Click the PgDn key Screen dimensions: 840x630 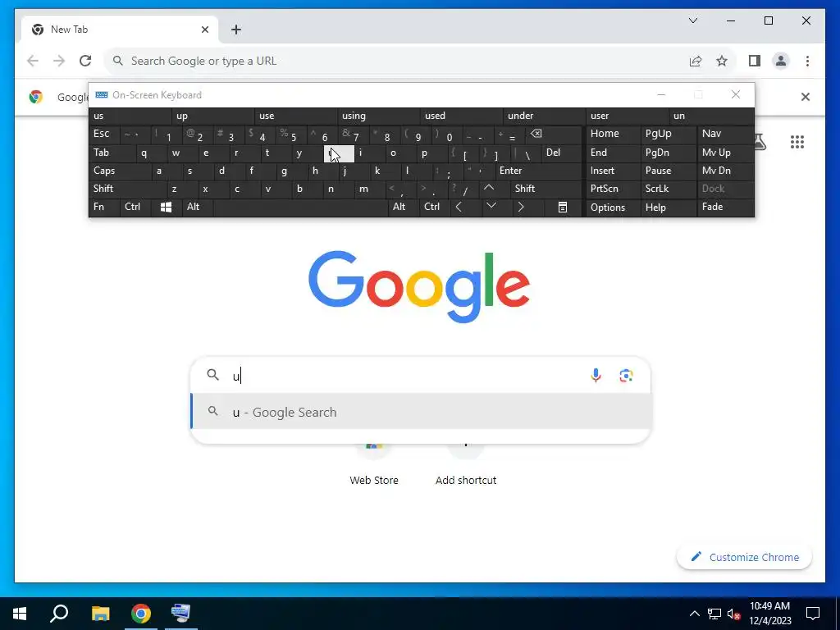[x=668, y=153]
